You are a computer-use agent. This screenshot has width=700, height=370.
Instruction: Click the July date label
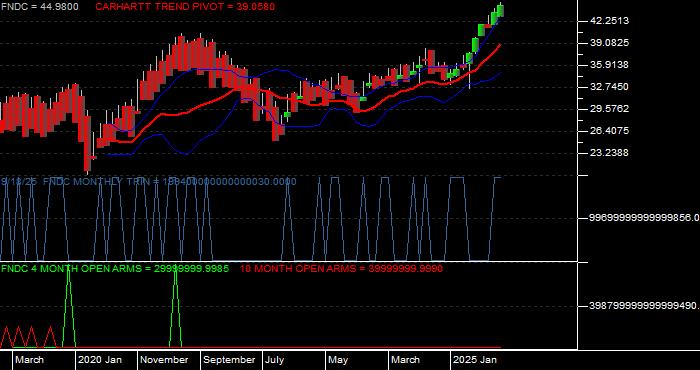coord(275,360)
